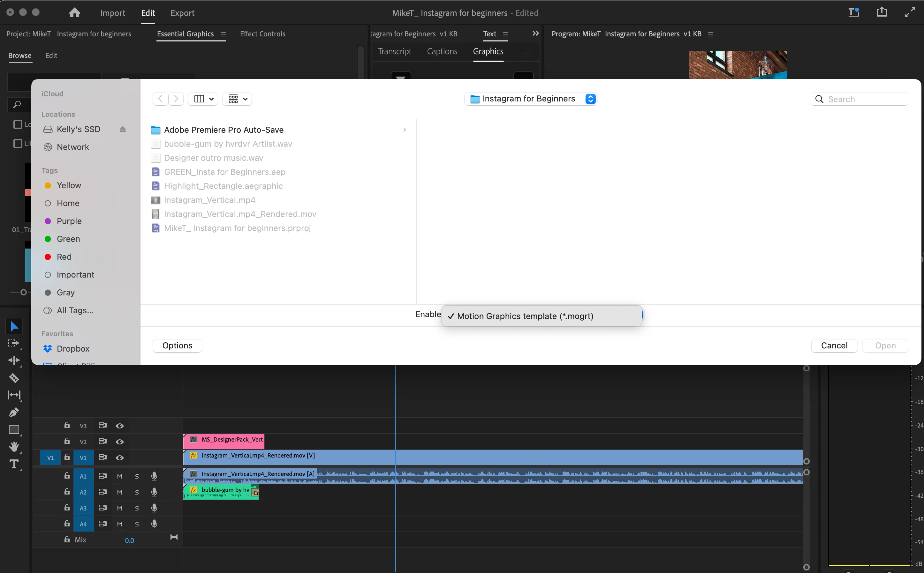Mute audio track A2

tap(119, 492)
